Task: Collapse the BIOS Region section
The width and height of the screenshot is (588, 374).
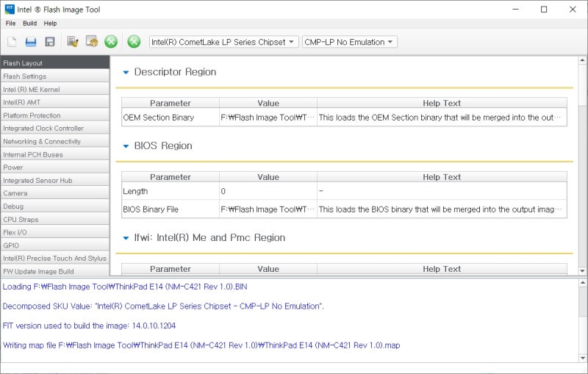Action: 126,146
